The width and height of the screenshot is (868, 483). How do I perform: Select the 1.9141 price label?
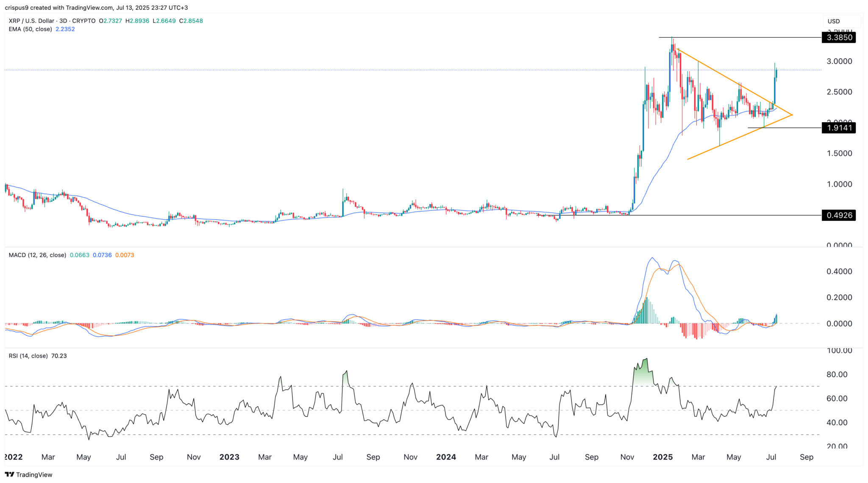tap(838, 128)
